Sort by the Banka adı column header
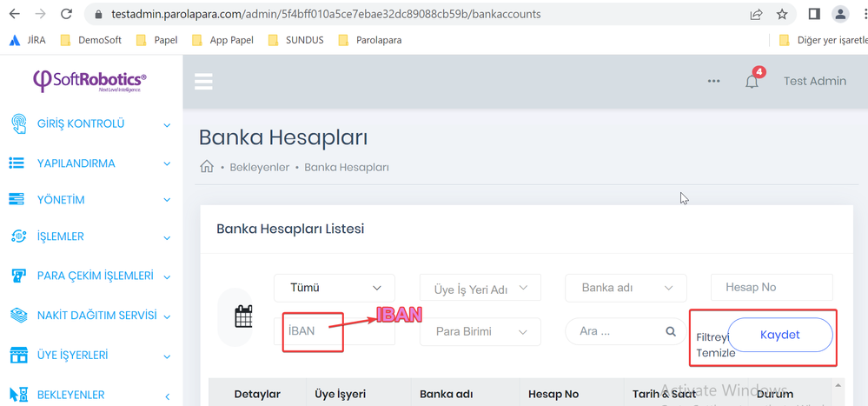The height and width of the screenshot is (406, 868). click(x=446, y=394)
